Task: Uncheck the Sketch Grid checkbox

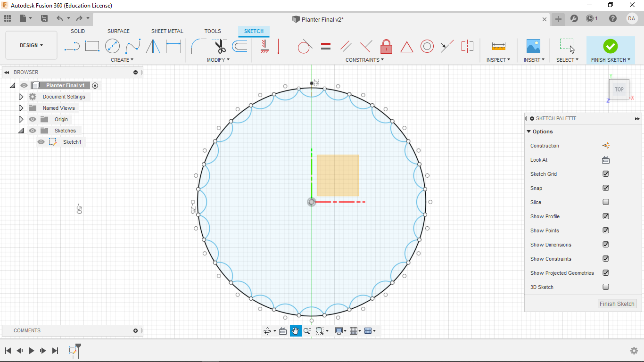Action: tap(606, 174)
